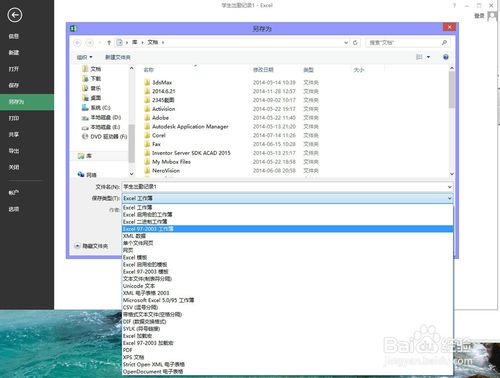This screenshot has height=378, width=500.
Task: Change the file view layout icon
Action: (419, 57)
